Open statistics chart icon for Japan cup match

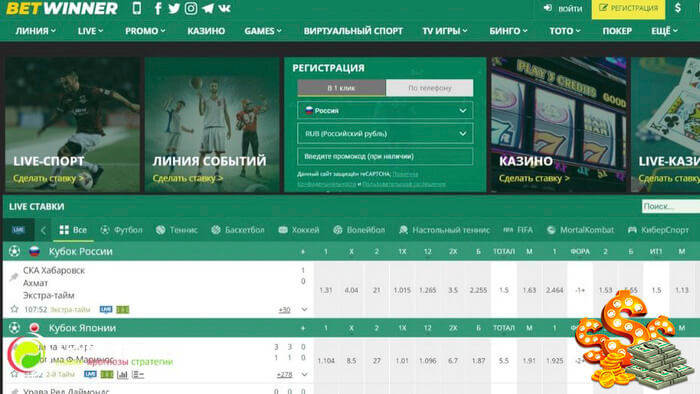(122, 374)
